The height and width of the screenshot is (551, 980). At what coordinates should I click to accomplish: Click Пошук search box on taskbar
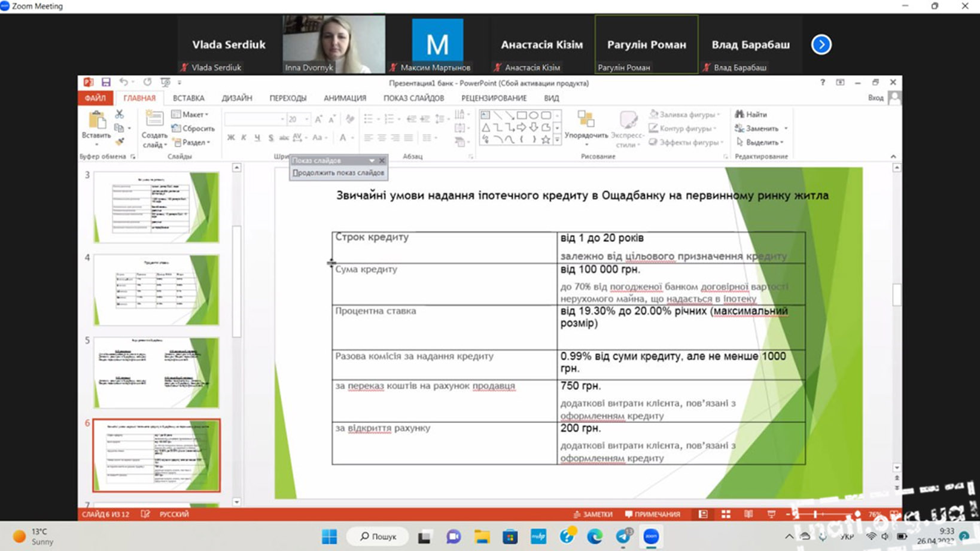[x=378, y=536]
